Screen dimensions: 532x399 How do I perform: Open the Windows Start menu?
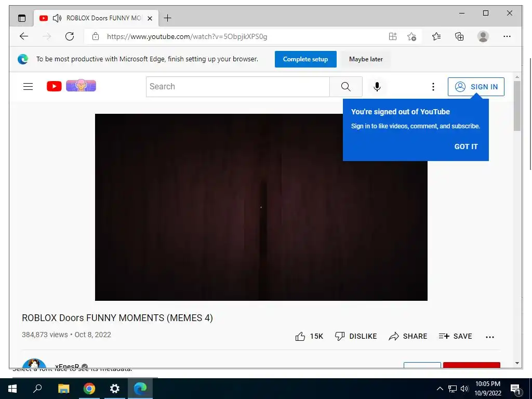(12, 389)
